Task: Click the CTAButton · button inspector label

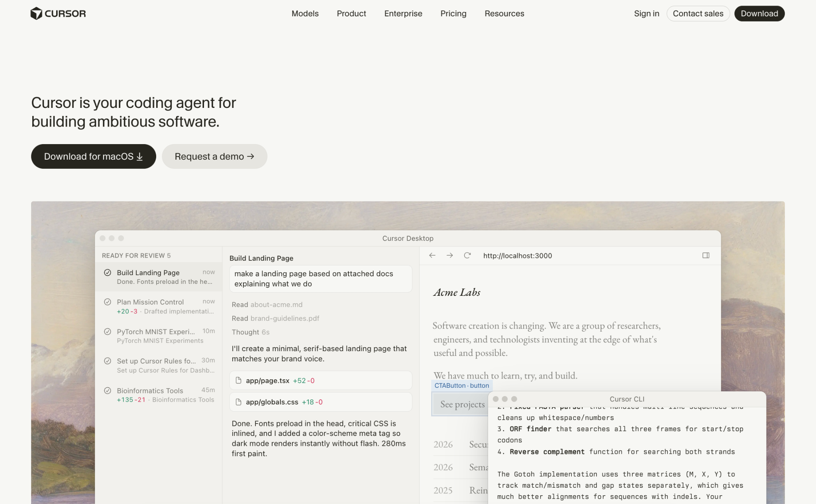Action: click(x=462, y=385)
